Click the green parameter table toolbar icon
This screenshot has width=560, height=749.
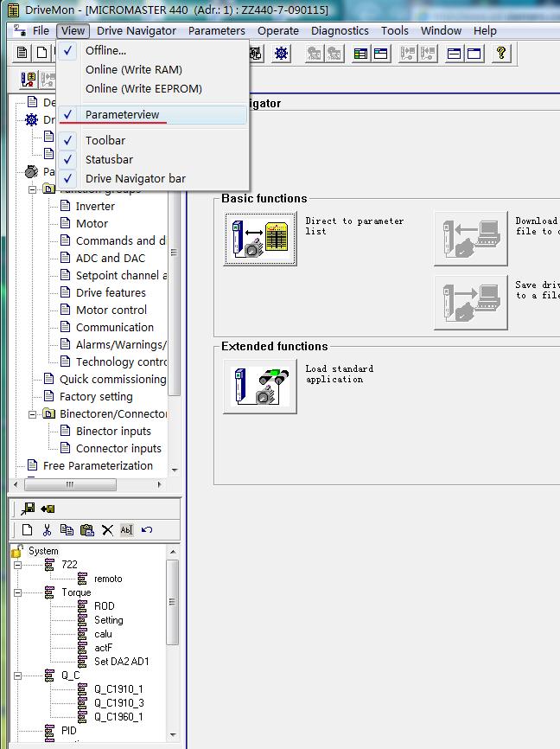[360, 53]
